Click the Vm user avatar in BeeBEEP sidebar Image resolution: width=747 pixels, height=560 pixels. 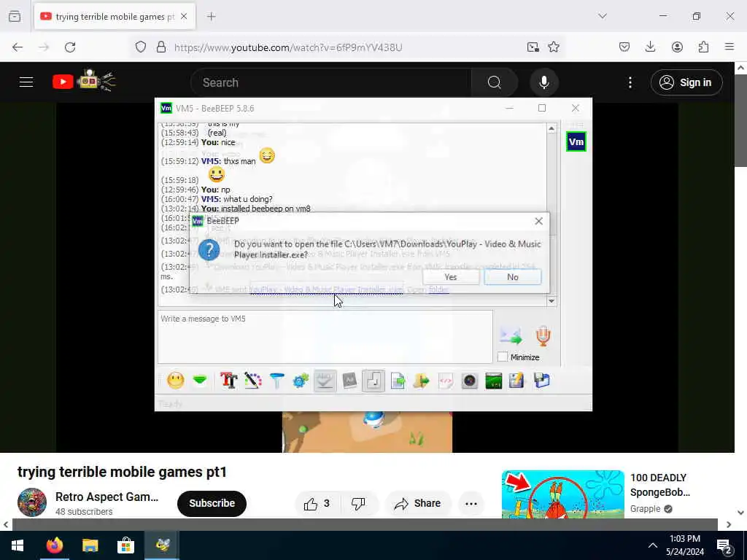[576, 142]
